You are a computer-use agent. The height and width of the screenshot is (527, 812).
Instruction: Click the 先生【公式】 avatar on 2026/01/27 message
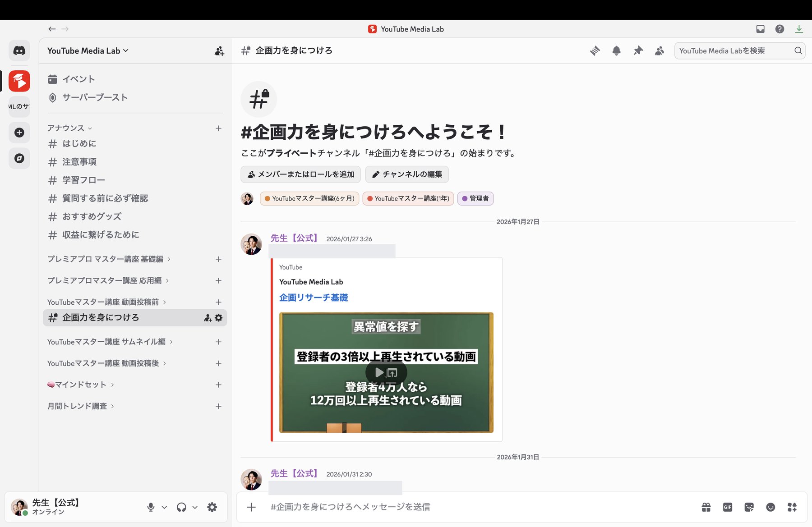point(251,244)
